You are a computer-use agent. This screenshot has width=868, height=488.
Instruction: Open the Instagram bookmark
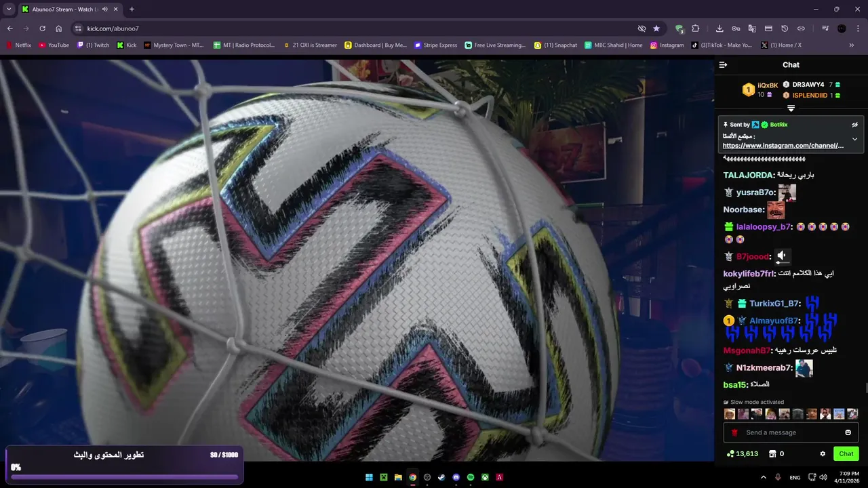(667, 45)
